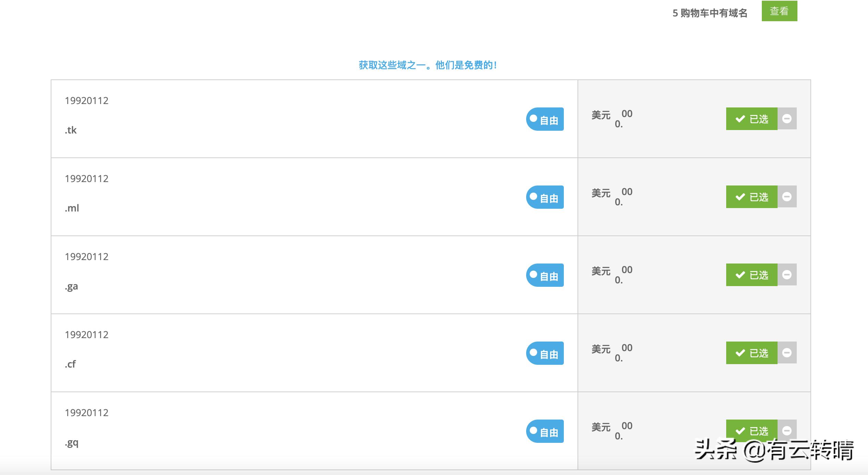Toggle the 已选 button for .ga domain
The width and height of the screenshot is (868, 475).
coord(752,275)
